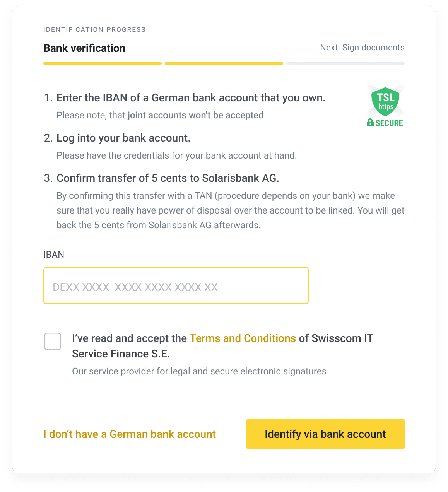Click 'I don't have a German bank account'
The width and height of the screenshot is (448, 492).
pos(130,434)
